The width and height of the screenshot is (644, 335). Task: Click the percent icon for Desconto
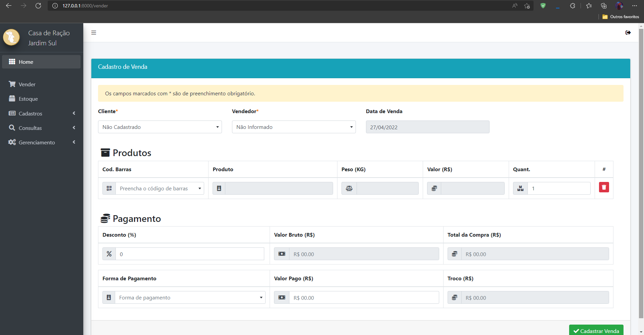point(109,254)
